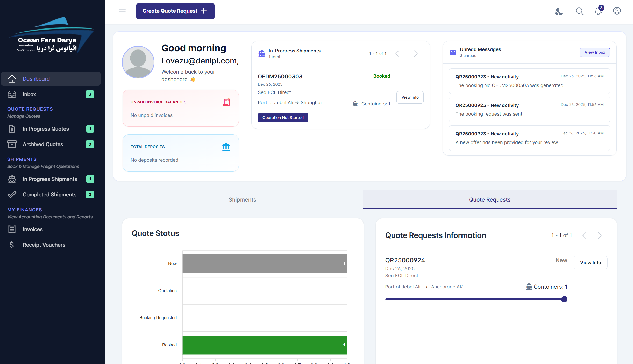633x364 pixels.
Task: Click the Create Quote Request button
Action: click(175, 11)
